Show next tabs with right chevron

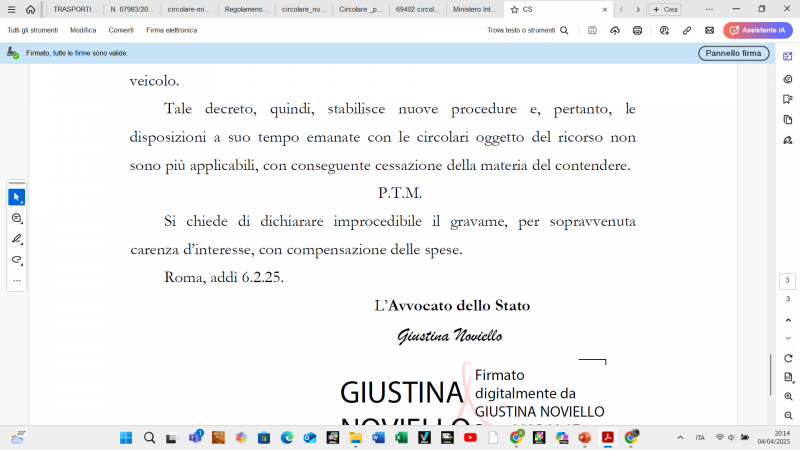(638, 9)
